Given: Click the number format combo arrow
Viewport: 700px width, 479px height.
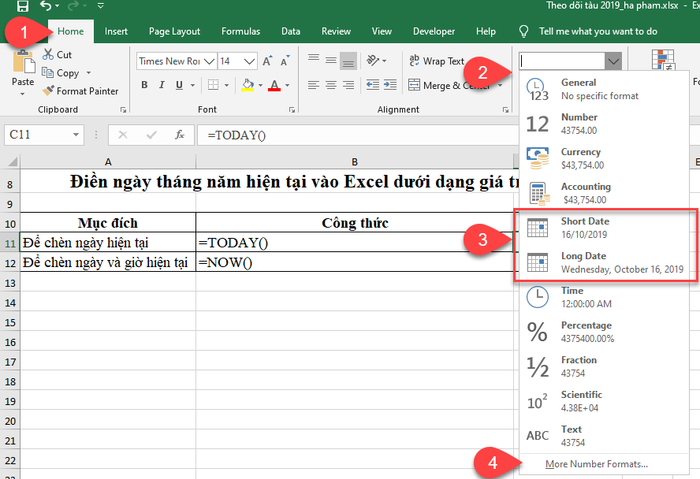Looking at the screenshot, I should point(613,61).
